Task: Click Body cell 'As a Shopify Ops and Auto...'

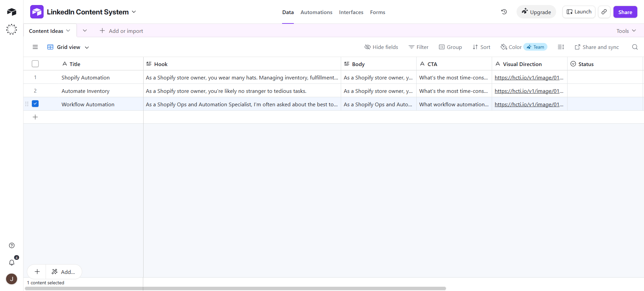Action: (379, 104)
